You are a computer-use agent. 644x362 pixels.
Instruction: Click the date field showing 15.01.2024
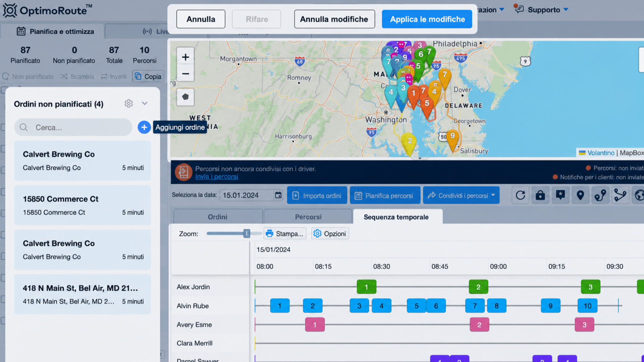pyautogui.click(x=247, y=195)
